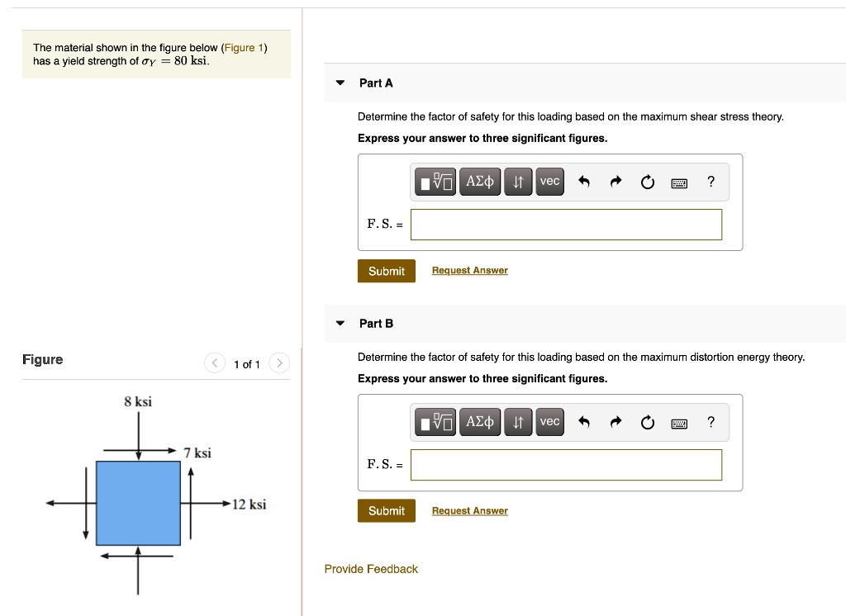The height and width of the screenshot is (616, 846).
Task: Collapse the Part B section
Action: (340, 323)
